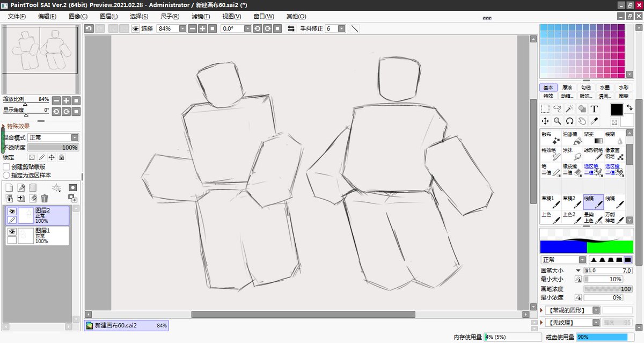
Task: Choose the 球形钢笔 ballpoint pen tool
Action: pos(594,154)
